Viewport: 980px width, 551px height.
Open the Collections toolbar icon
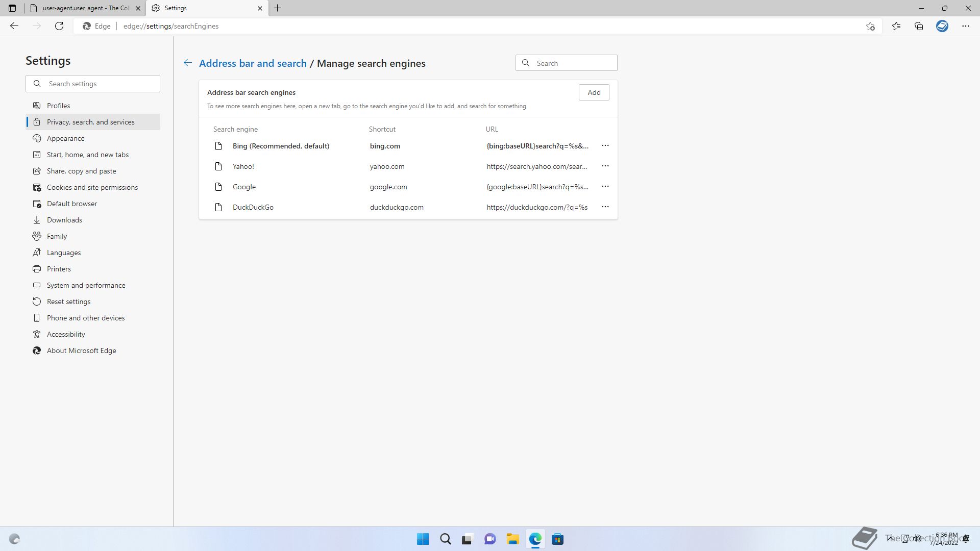click(x=919, y=26)
